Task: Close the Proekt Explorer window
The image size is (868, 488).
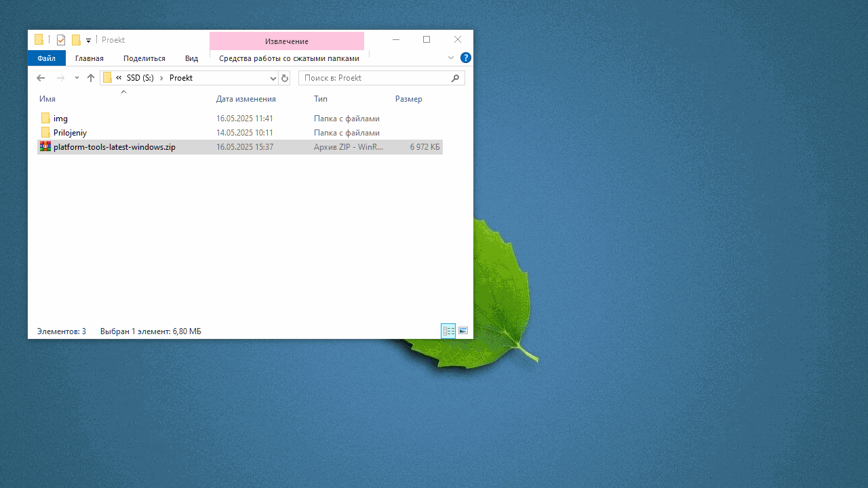Action: point(458,40)
